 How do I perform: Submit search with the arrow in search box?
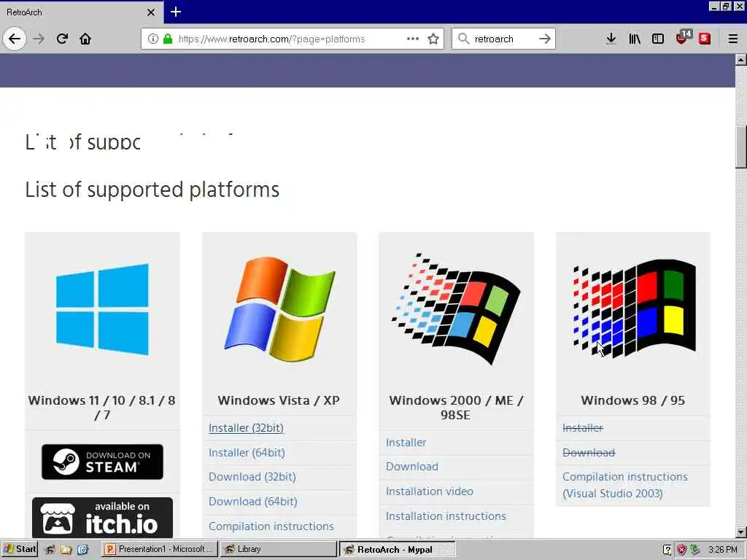point(544,39)
